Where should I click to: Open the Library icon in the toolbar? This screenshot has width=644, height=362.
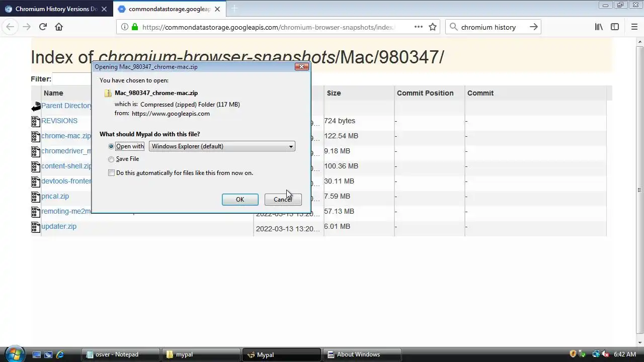(x=599, y=27)
